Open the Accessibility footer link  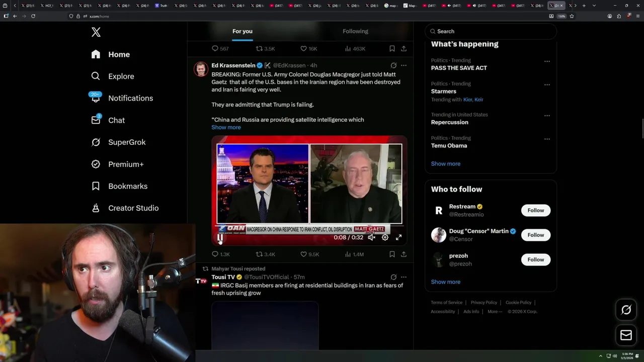[443, 312]
